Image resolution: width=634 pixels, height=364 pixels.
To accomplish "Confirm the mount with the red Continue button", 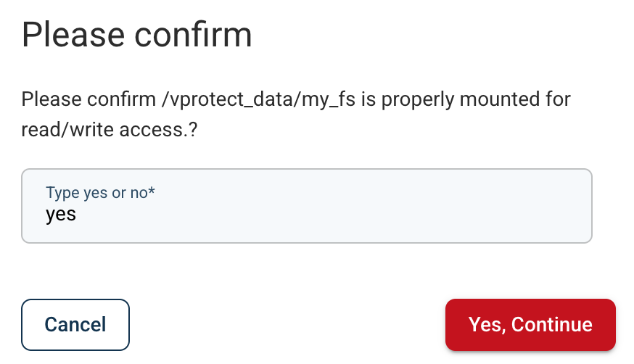I will (530, 324).
